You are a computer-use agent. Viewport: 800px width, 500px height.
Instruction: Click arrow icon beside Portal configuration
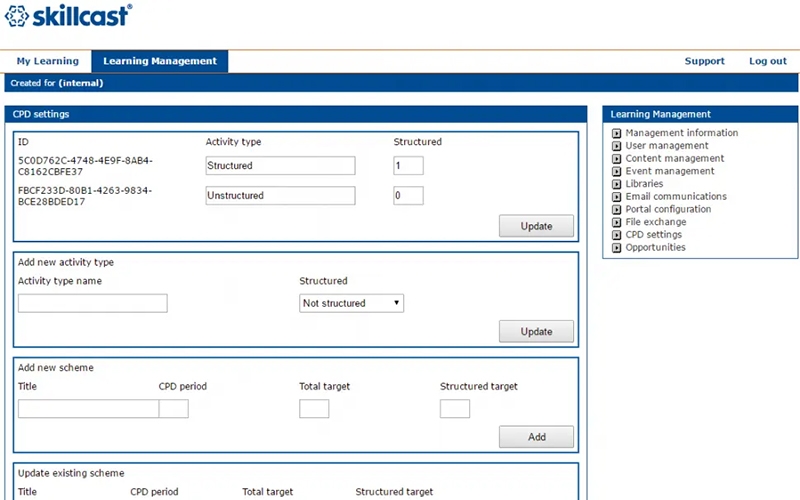[x=617, y=210]
